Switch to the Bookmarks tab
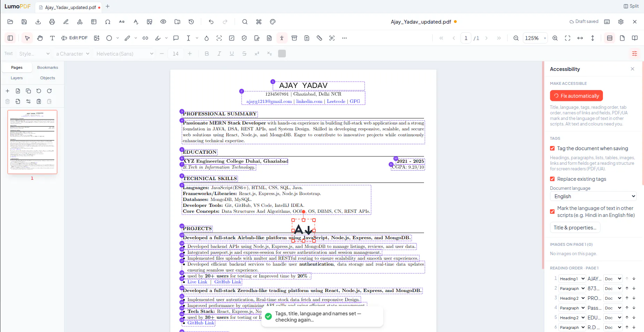 coord(48,67)
